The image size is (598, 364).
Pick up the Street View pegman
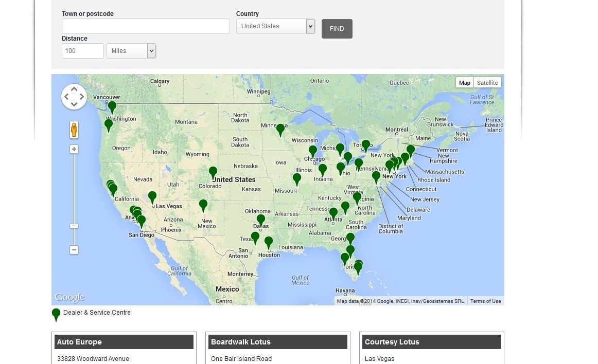tap(74, 130)
